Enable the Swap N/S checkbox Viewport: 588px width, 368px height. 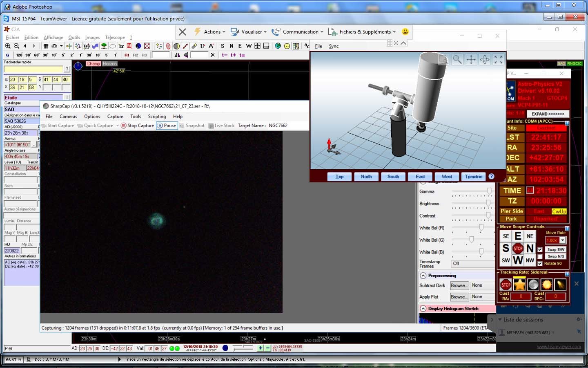(540, 256)
